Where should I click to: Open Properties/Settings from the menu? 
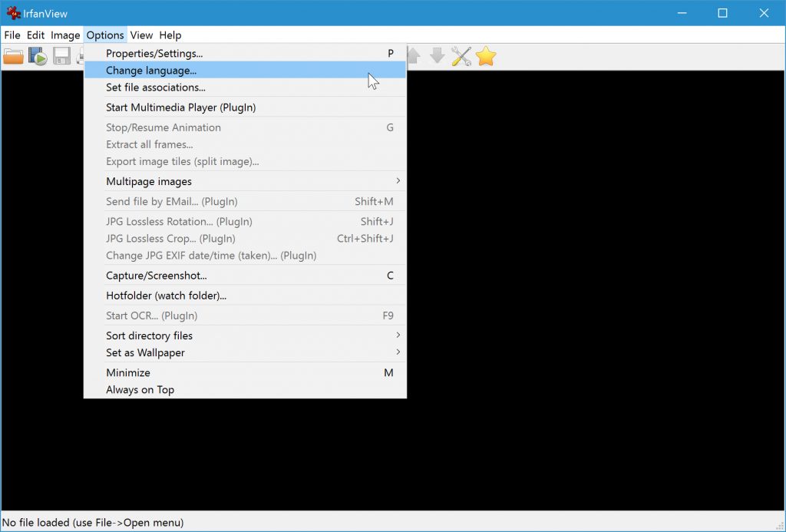coord(154,53)
